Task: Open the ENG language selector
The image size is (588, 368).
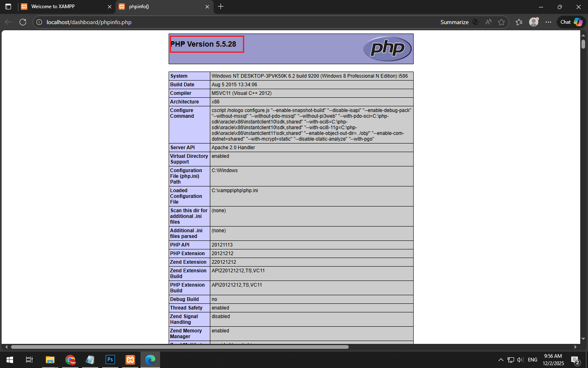Action: [x=532, y=360]
